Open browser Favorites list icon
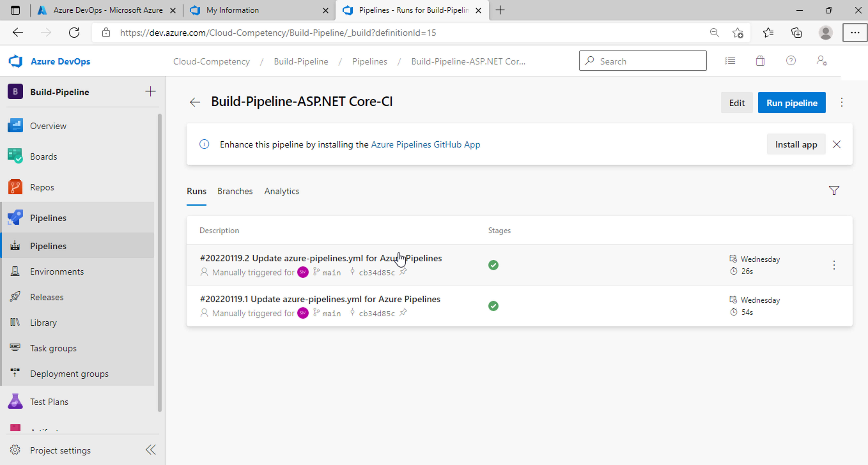Image resolution: width=868 pixels, height=465 pixels. coord(768,32)
